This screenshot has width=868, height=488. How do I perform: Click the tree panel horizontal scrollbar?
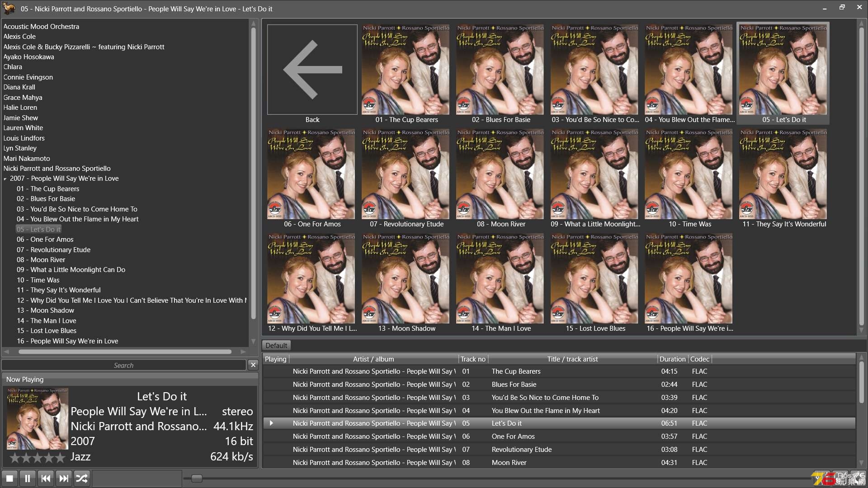(x=125, y=352)
